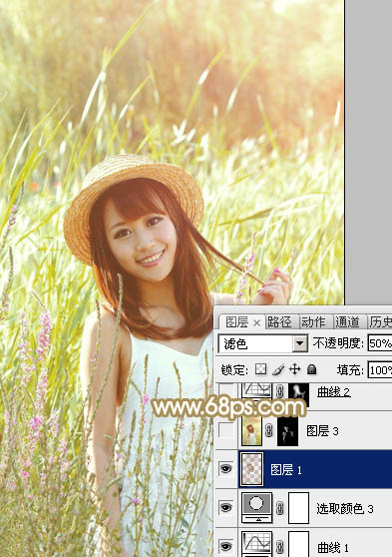Select the 选取颜色 3 adjustment layer icon
Viewport: 392px width, 557px height.
(256, 508)
